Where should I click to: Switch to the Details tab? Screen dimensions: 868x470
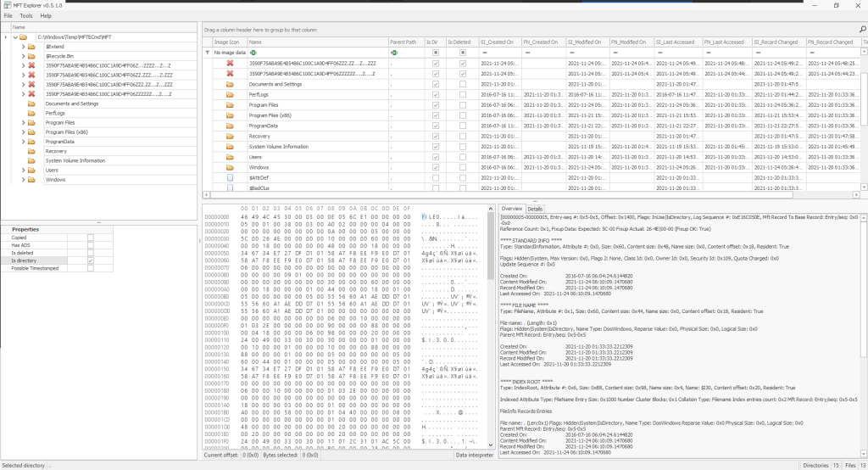pyautogui.click(x=535, y=209)
